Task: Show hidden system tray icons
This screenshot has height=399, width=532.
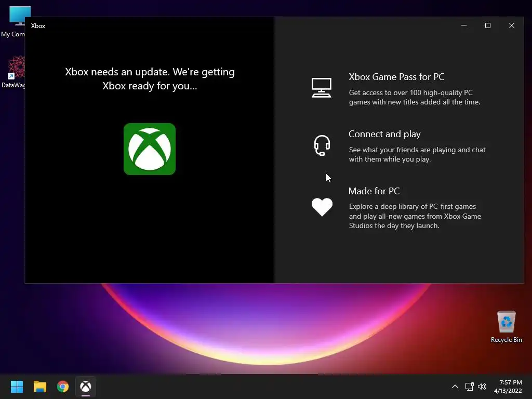Action: [x=455, y=387]
